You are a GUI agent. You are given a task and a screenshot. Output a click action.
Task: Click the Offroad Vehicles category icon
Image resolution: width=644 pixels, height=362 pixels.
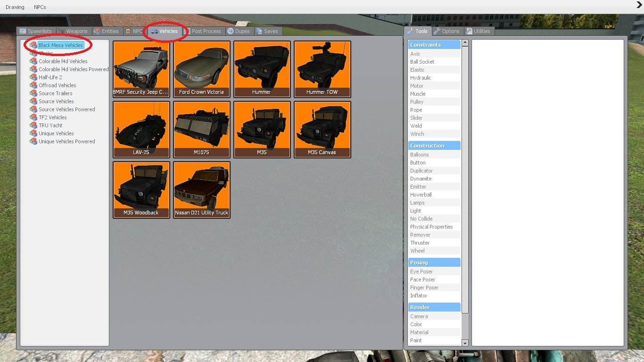33,85
